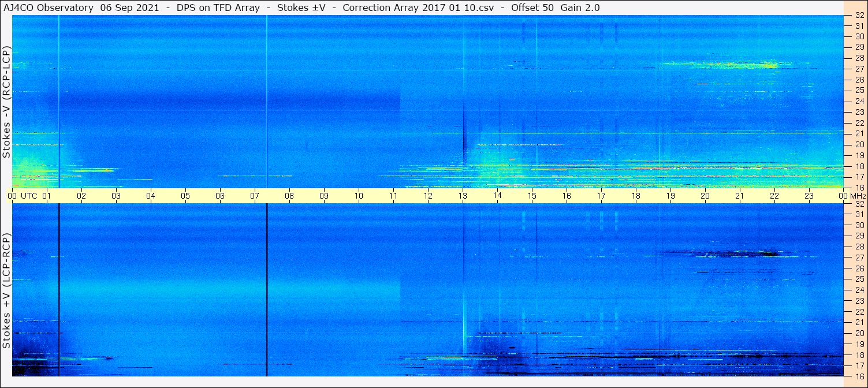Click the 18 MHz label of the Stokes +V panel

tap(859, 355)
